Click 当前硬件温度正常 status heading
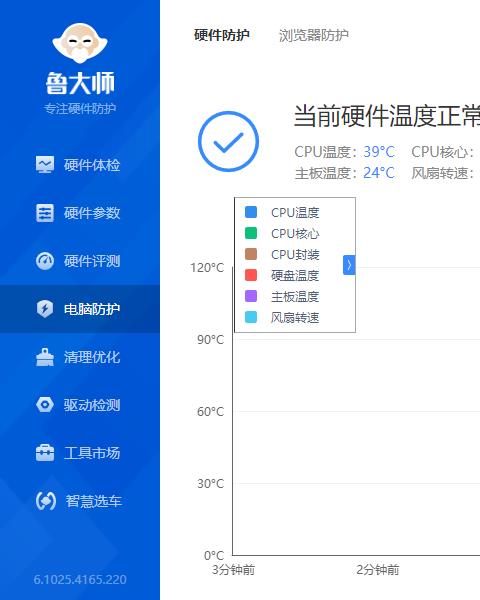The height and width of the screenshot is (600, 480). pyautogui.click(x=387, y=116)
